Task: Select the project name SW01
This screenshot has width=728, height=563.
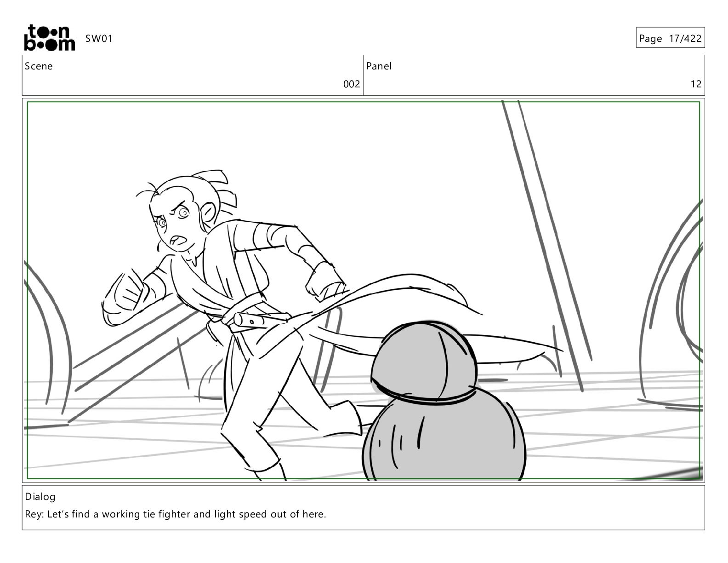Action: pyautogui.click(x=99, y=39)
